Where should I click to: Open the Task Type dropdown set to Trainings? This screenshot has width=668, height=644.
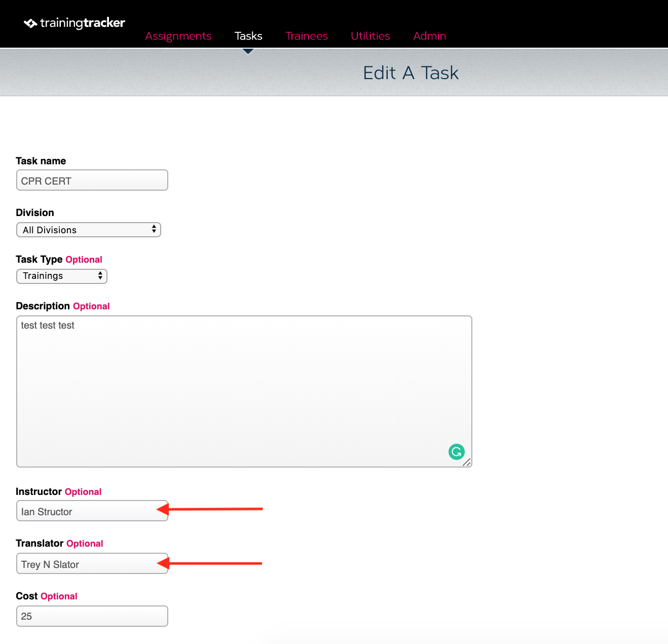tap(62, 276)
